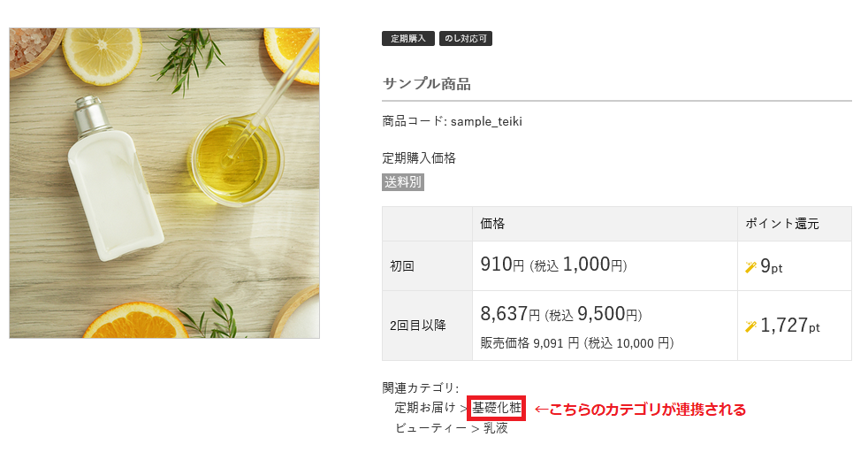
Task: Click the red こちらのカテゴリが連携される annotation
Action: pos(641,410)
